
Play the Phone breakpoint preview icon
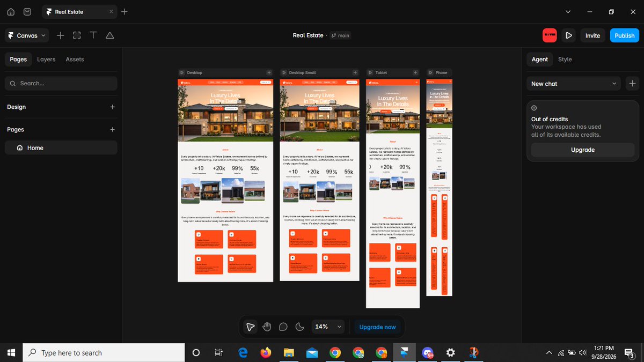click(430, 72)
